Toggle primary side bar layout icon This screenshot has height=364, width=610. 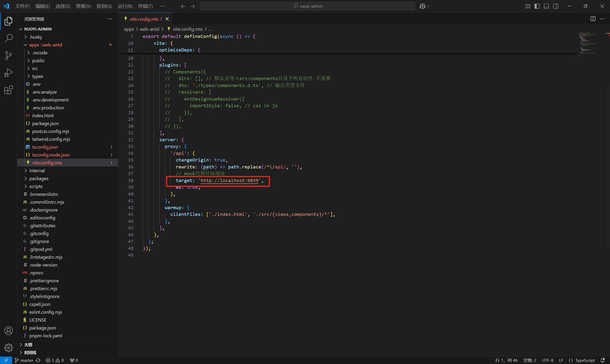[537, 6]
